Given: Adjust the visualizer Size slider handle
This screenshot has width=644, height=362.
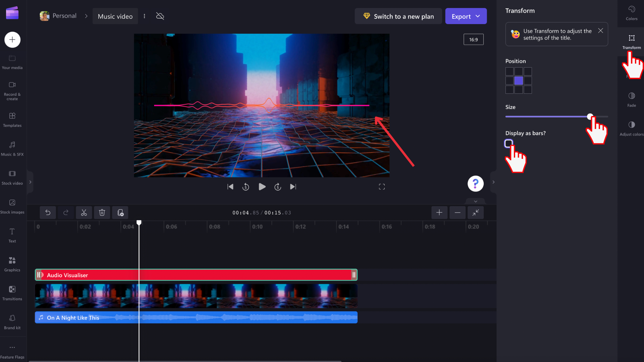Looking at the screenshot, I should point(591,116).
